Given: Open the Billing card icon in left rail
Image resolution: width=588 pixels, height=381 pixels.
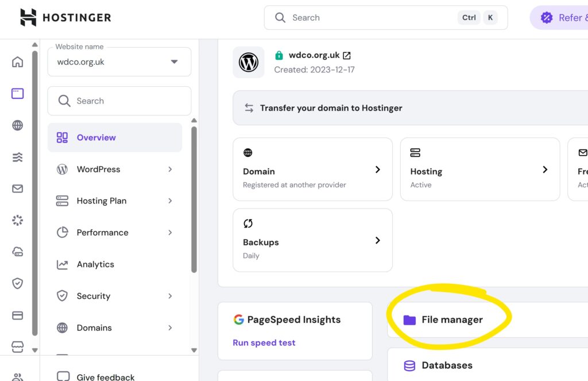Looking at the screenshot, I should pos(18,315).
